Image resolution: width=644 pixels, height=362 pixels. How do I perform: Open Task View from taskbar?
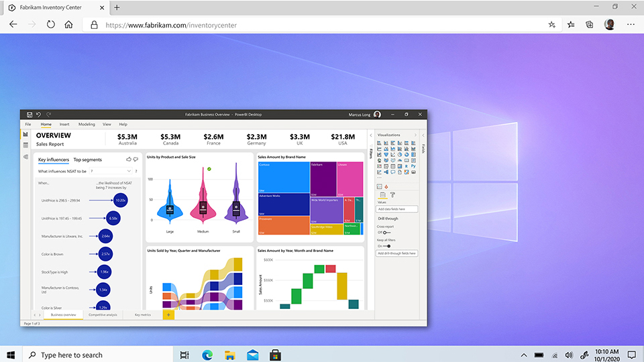[x=184, y=355]
